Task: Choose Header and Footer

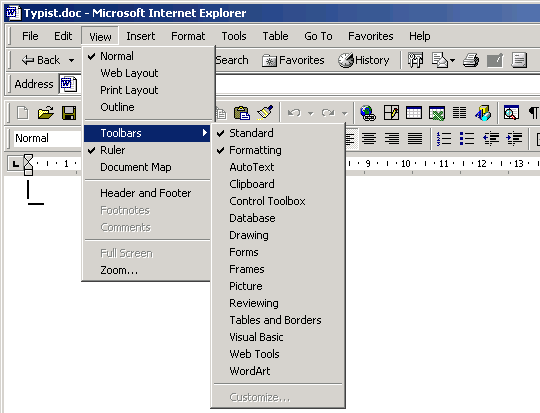Action: coord(147,193)
